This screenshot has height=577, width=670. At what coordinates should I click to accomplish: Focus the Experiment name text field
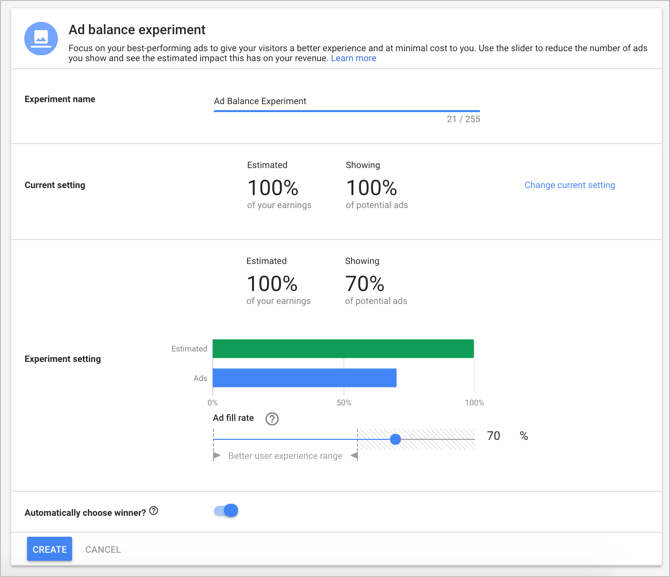(346, 101)
